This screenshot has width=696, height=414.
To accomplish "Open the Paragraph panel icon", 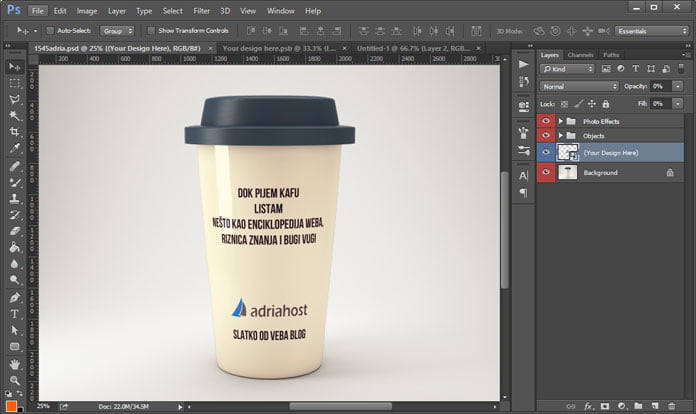I will point(523,193).
